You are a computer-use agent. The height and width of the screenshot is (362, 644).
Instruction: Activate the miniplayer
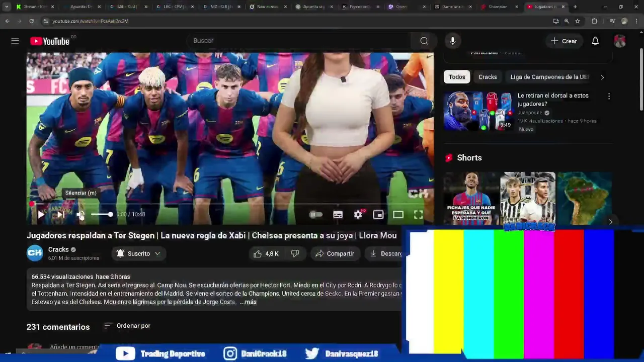(378, 215)
